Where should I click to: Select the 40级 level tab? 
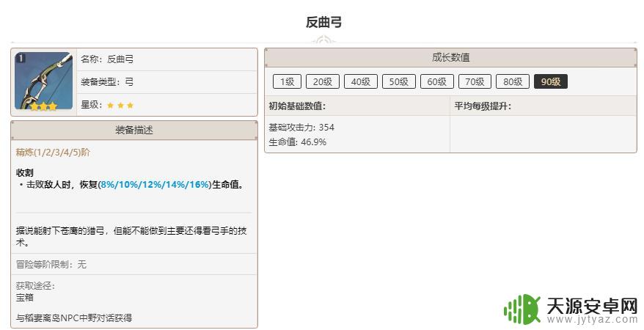(x=361, y=81)
